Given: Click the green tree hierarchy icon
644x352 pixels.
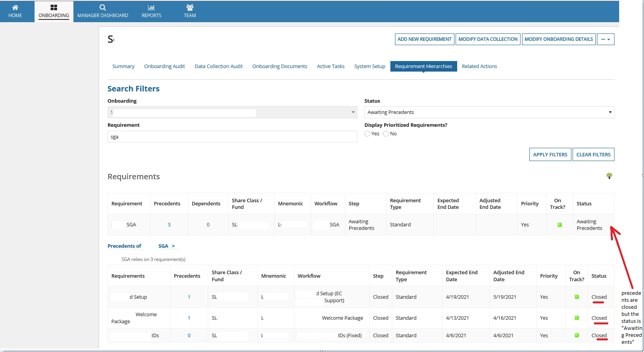Looking at the screenshot, I should pos(609,176).
